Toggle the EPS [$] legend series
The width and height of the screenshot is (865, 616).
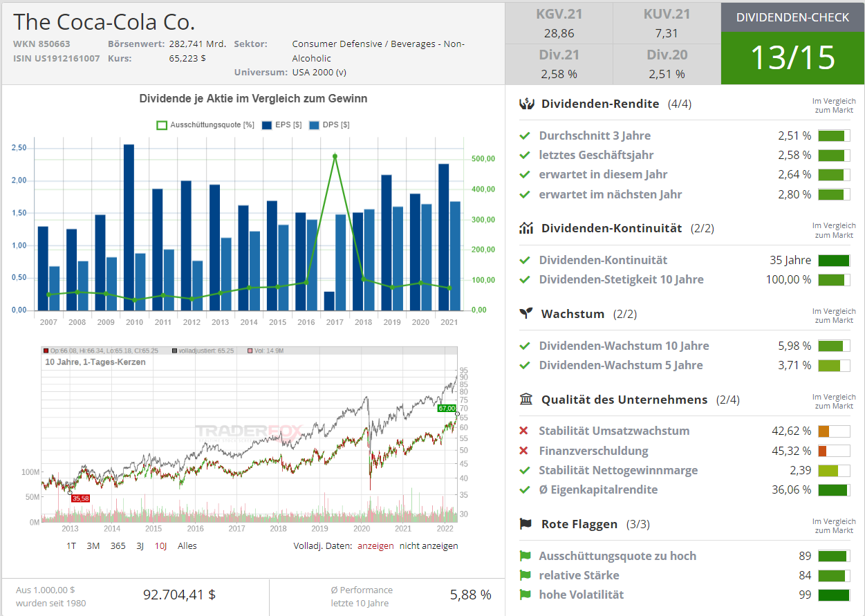pos(282,125)
